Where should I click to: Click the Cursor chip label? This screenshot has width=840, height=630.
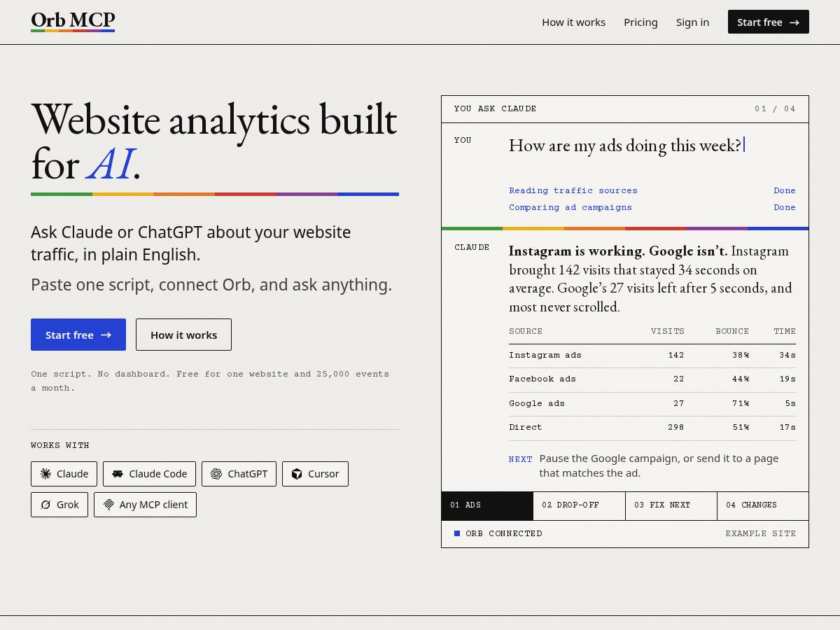pos(323,474)
